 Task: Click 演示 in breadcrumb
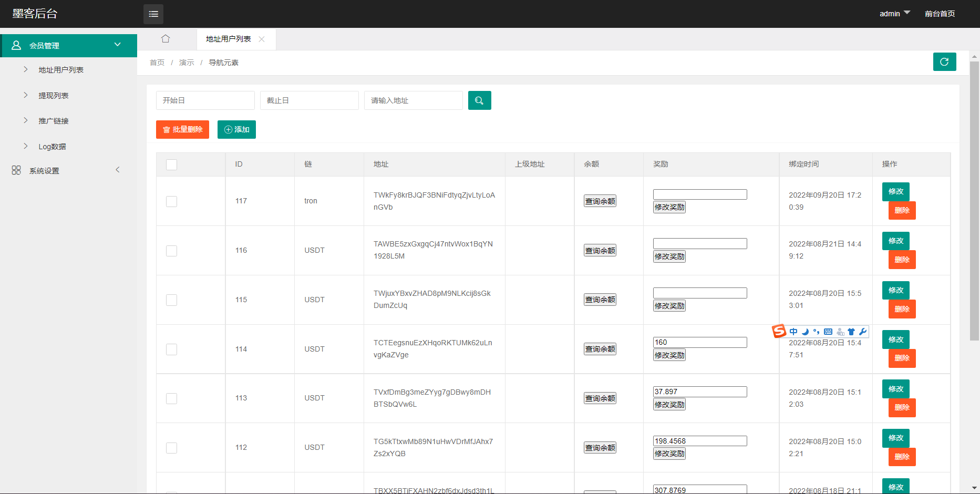pos(187,63)
